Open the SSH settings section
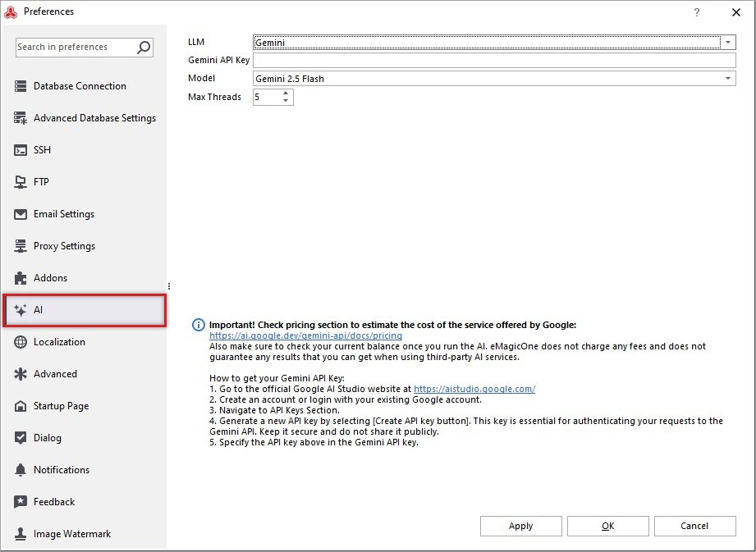 49,150
